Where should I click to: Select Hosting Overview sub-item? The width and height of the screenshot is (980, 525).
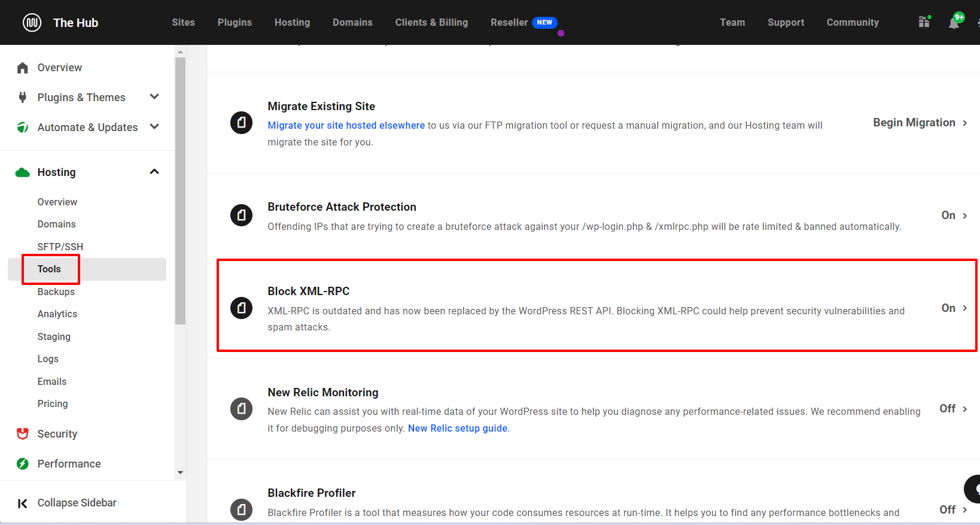pos(57,202)
